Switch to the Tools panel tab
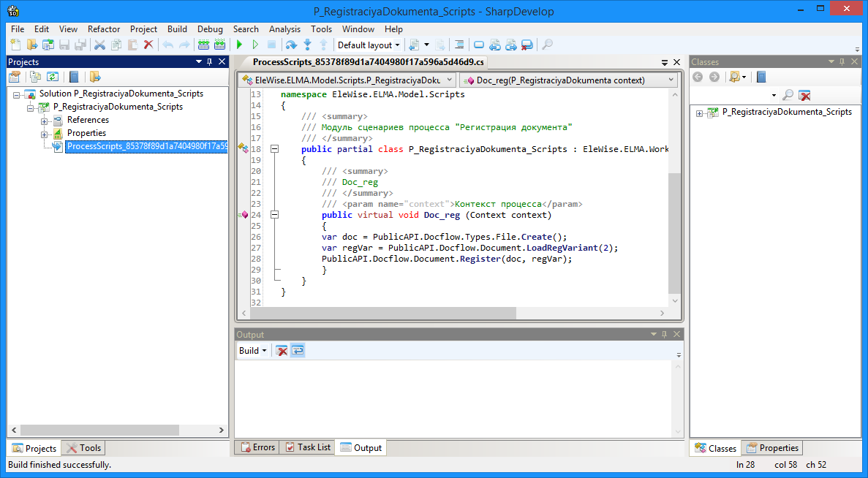The width and height of the screenshot is (868, 478). point(83,448)
